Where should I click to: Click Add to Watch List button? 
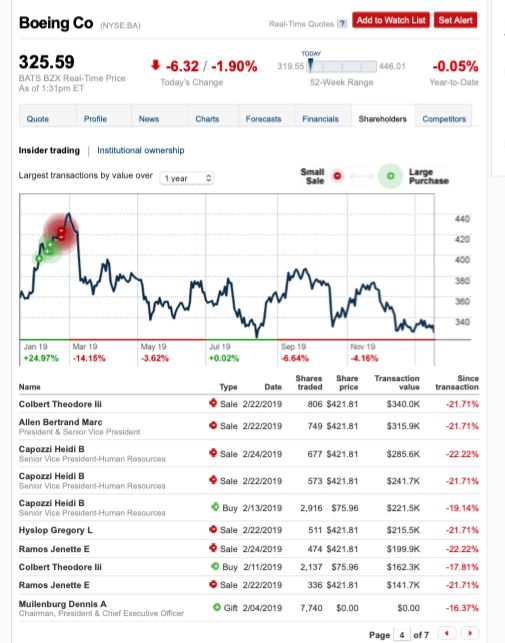[391, 20]
